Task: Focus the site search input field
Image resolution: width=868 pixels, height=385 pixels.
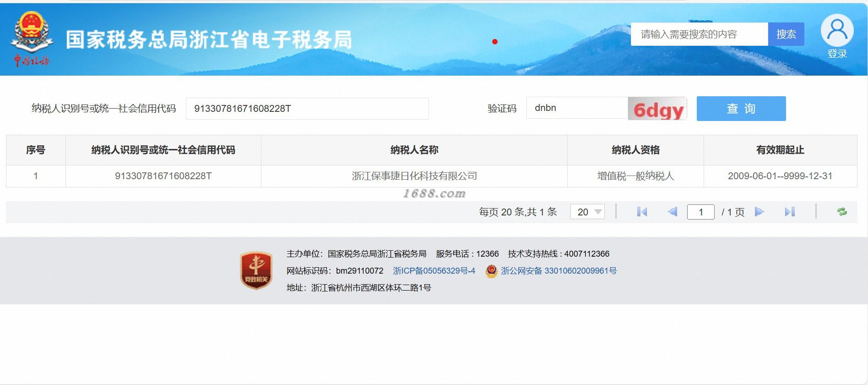Action: [x=699, y=34]
